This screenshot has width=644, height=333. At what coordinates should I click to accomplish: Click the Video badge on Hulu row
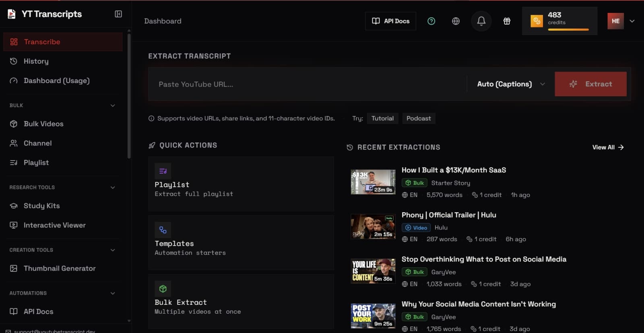coord(416,228)
